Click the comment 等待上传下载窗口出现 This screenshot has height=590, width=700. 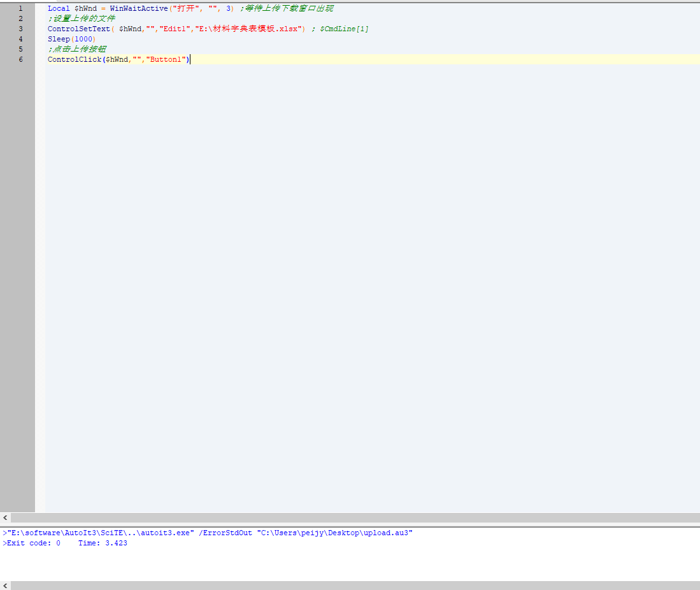287,8
